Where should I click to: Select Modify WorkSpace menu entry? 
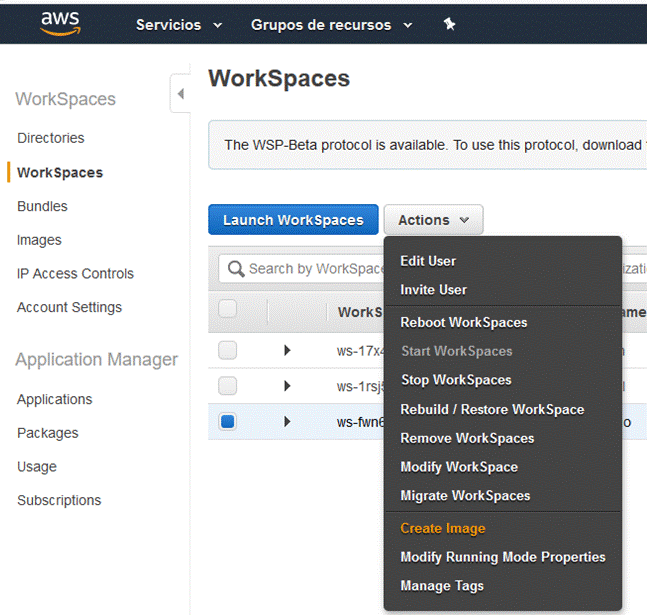[x=459, y=467]
